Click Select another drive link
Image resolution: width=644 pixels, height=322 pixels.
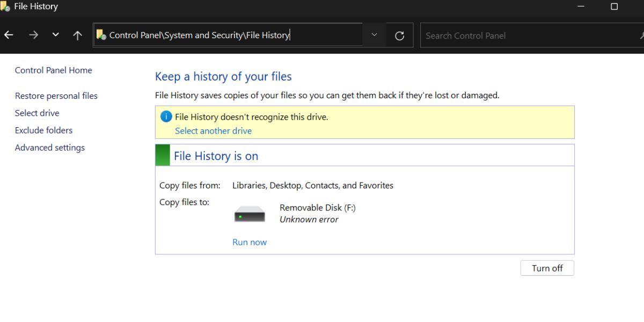click(213, 131)
